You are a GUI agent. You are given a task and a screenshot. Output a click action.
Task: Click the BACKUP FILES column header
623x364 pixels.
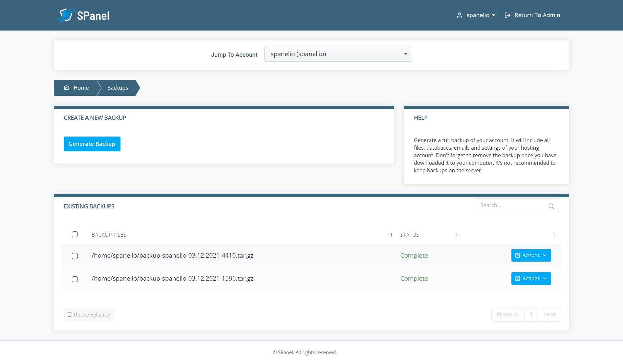click(109, 235)
